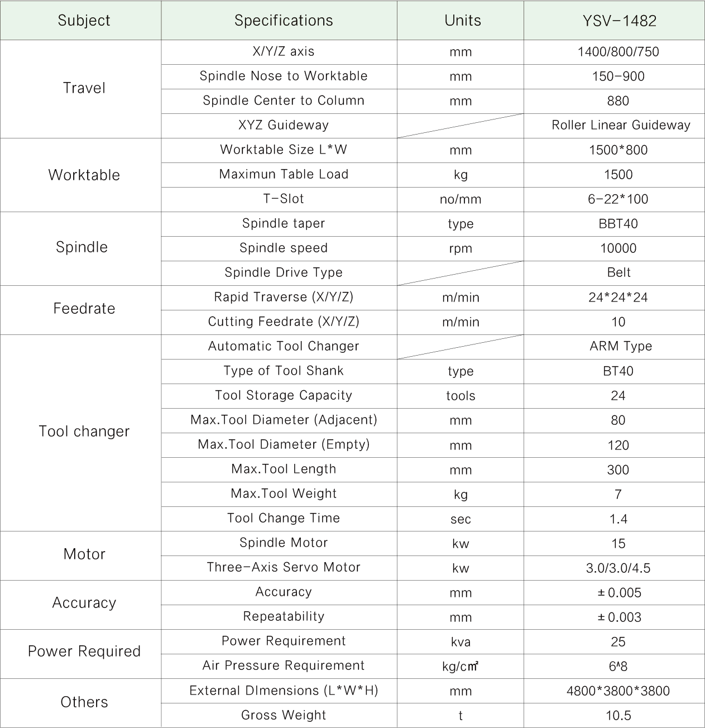Click the 'YSV-1482' model header
This screenshot has height=728, width=705.
point(614,20)
